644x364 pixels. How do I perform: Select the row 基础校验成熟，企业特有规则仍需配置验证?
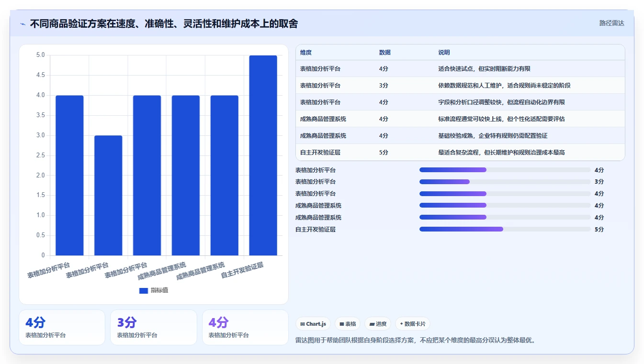tap(460, 136)
